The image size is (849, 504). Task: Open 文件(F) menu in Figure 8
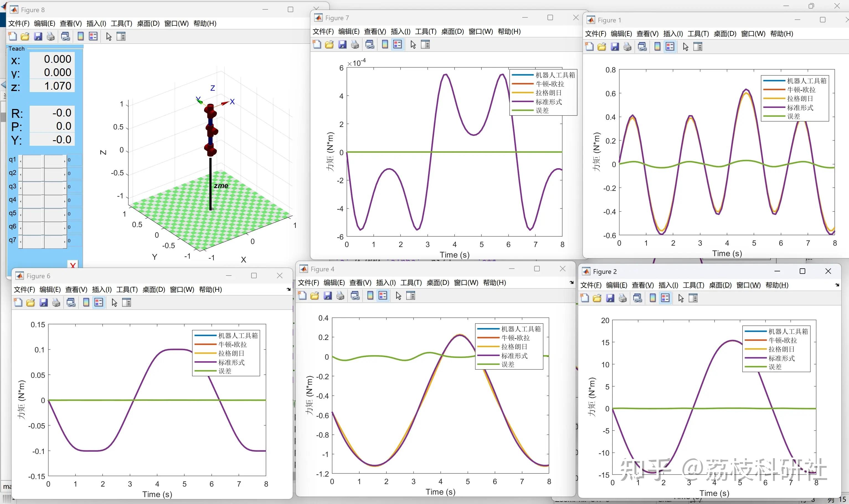pos(19,24)
